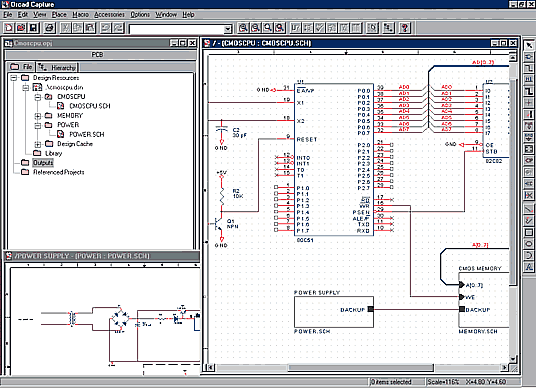Select the Place Text tool
The image size is (536, 388).
pyautogui.click(x=528, y=267)
